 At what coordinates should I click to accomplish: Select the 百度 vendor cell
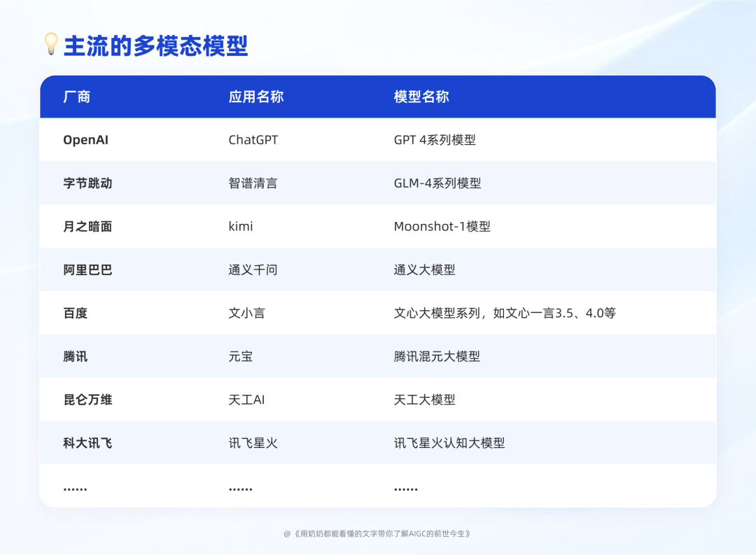(x=75, y=314)
